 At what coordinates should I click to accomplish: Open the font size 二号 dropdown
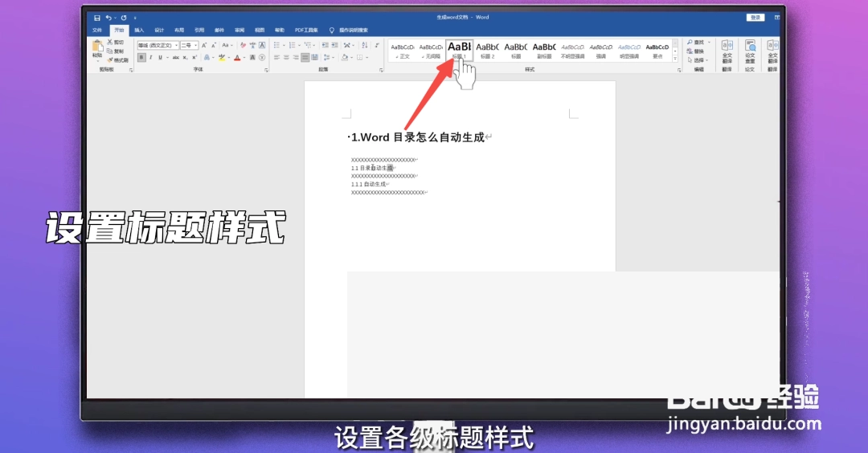pos(196,45)
